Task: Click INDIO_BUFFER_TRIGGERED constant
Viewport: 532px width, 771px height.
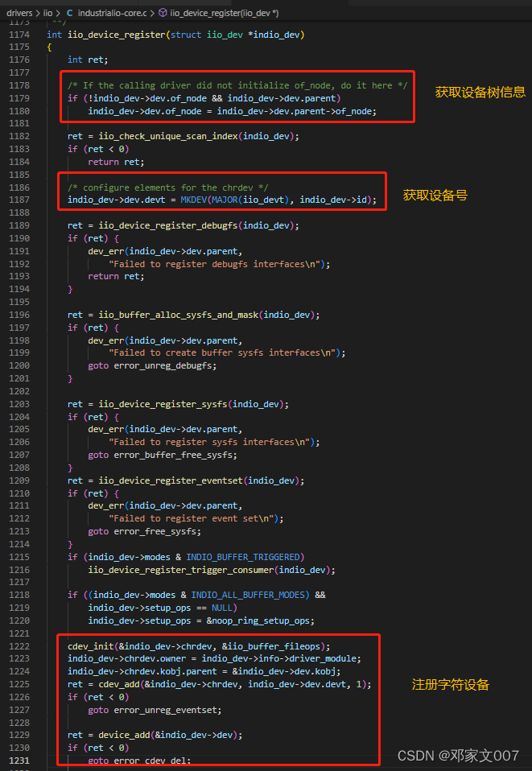Action: click(x=243, y=557)
